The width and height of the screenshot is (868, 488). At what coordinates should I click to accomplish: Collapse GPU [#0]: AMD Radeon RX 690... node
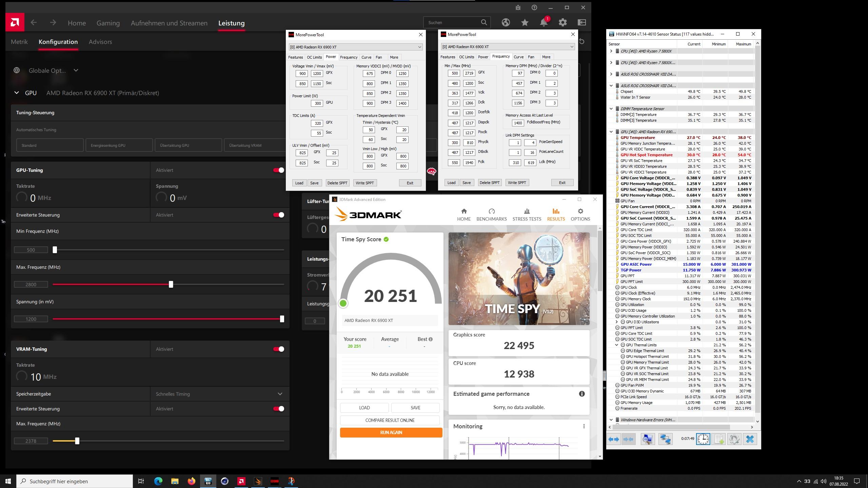point(611,132)
